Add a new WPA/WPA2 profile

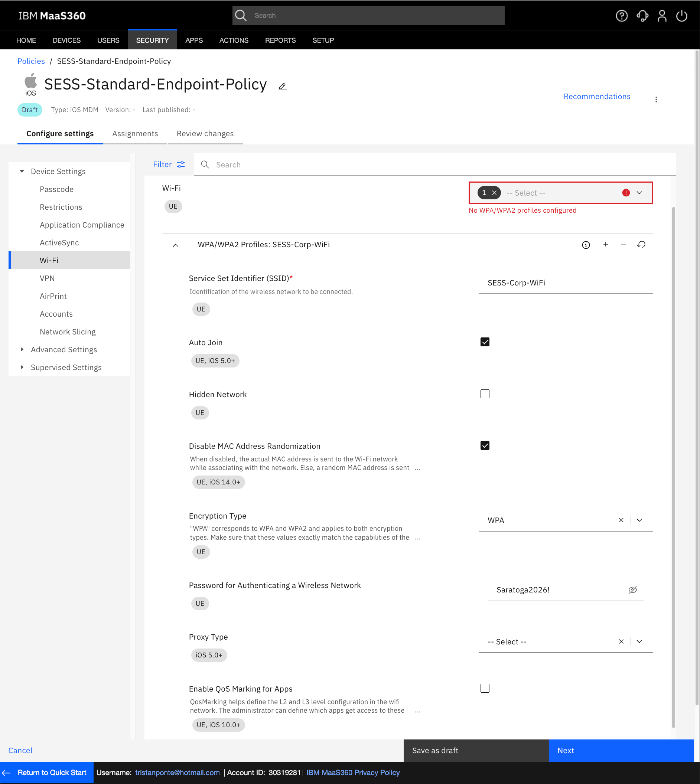pyautogui.click(x=605, y=244)
